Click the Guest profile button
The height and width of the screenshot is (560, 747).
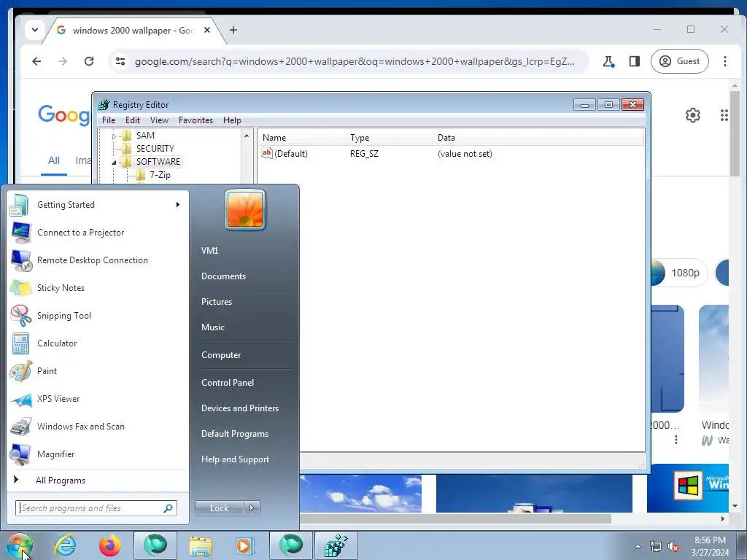click(x=679, y=61)
